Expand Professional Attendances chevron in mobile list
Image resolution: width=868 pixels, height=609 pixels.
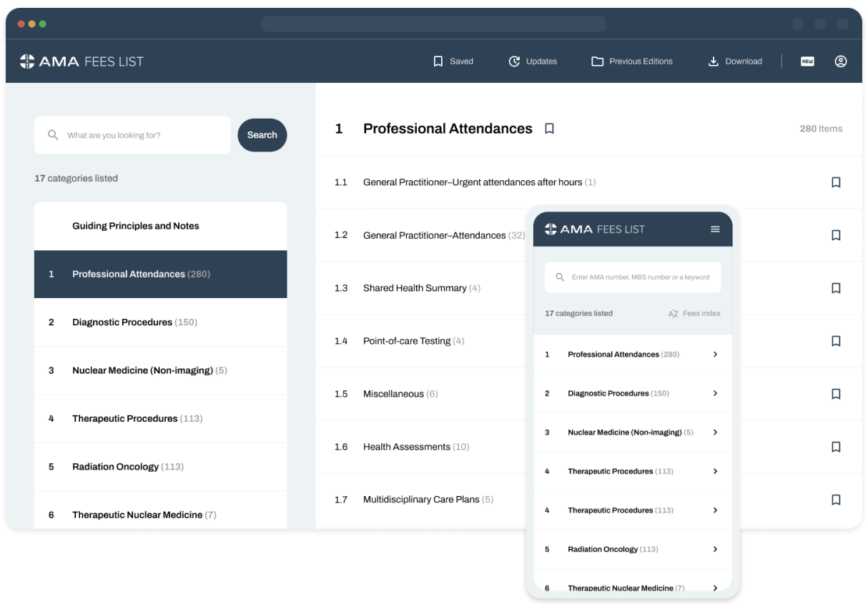715,355
